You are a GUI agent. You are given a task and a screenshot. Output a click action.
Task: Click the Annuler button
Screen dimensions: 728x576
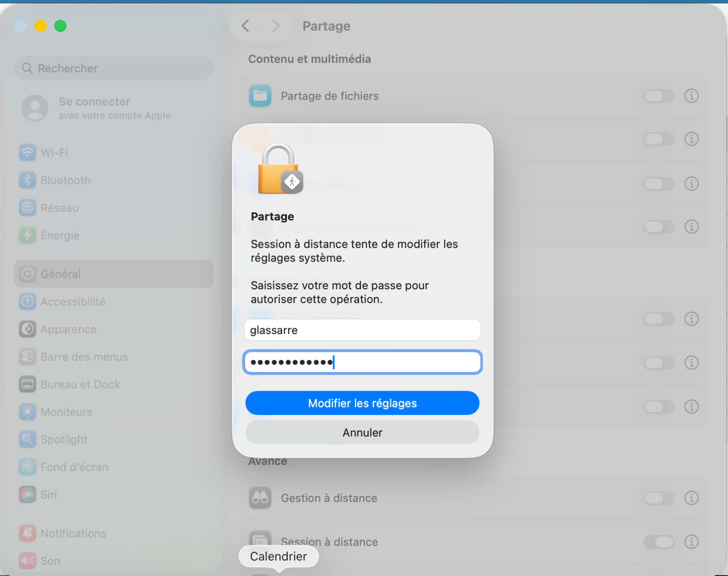pos(362,432)
